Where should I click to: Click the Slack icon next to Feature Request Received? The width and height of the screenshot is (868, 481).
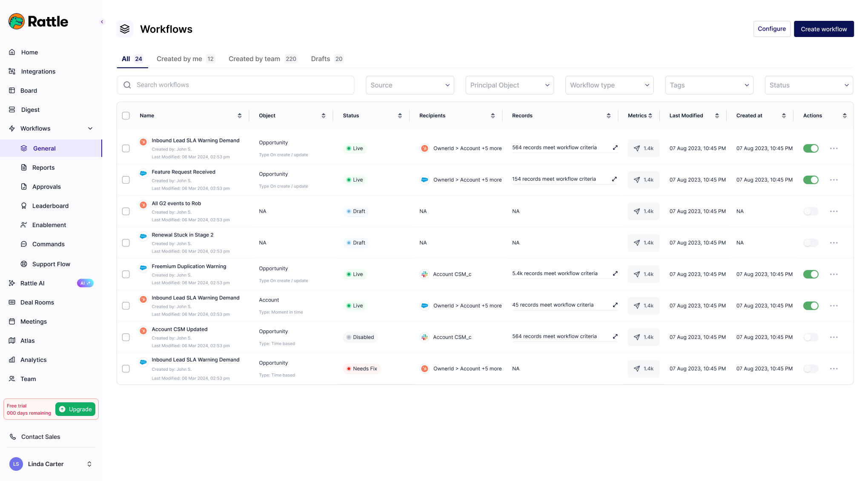point(143,173)
